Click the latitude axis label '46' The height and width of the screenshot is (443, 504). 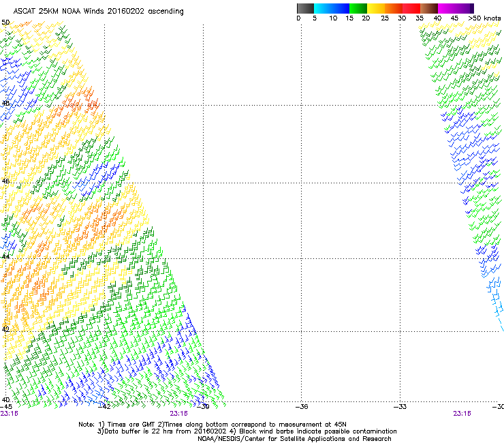click(x=5, y=181)
